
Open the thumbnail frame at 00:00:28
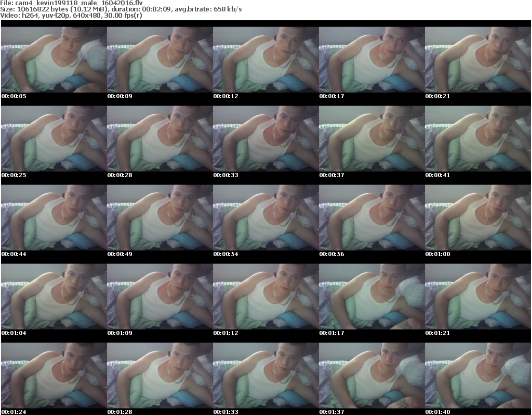[x=160, y=139]
